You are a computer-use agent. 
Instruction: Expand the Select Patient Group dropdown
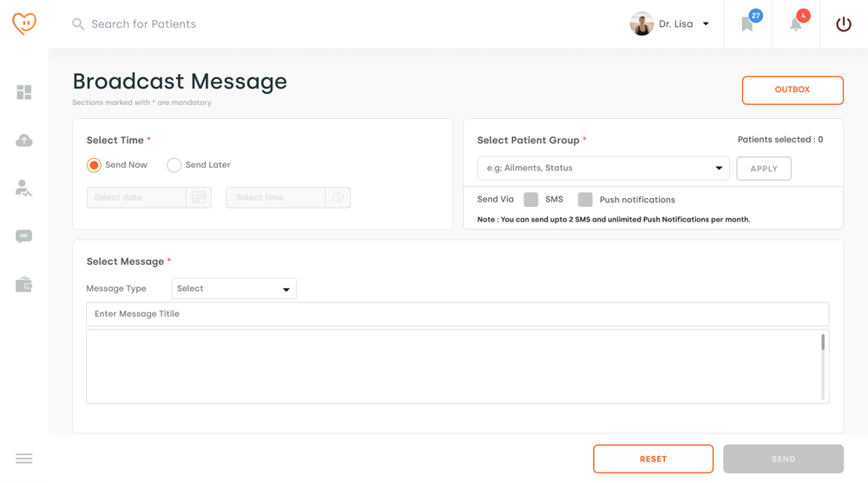[603, 169]
